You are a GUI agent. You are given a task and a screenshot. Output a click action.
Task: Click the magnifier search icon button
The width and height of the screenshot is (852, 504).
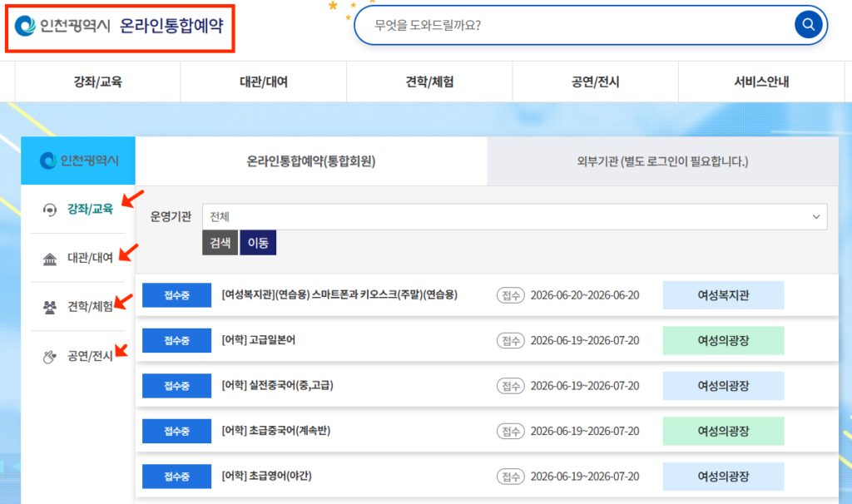pos(808,24)
